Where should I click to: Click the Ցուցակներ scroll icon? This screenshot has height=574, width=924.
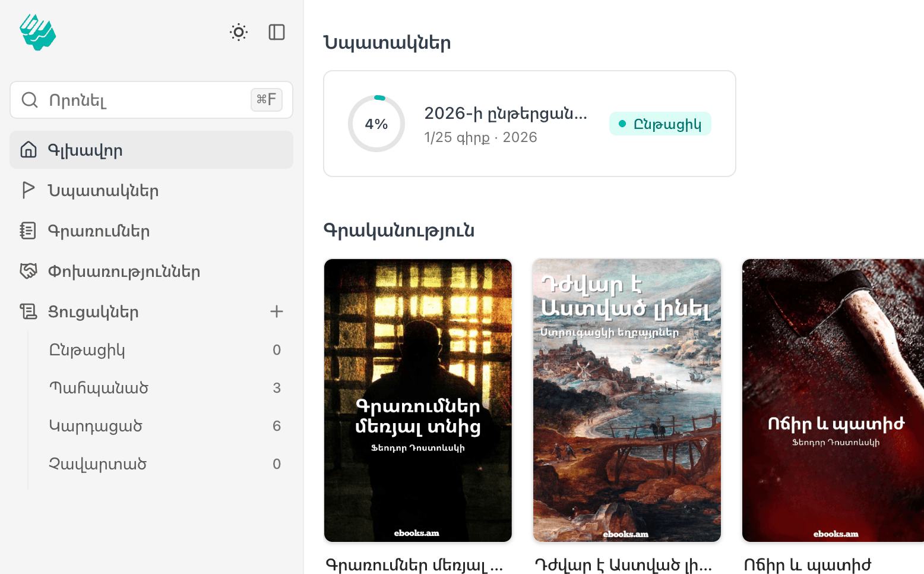[29, 311]
